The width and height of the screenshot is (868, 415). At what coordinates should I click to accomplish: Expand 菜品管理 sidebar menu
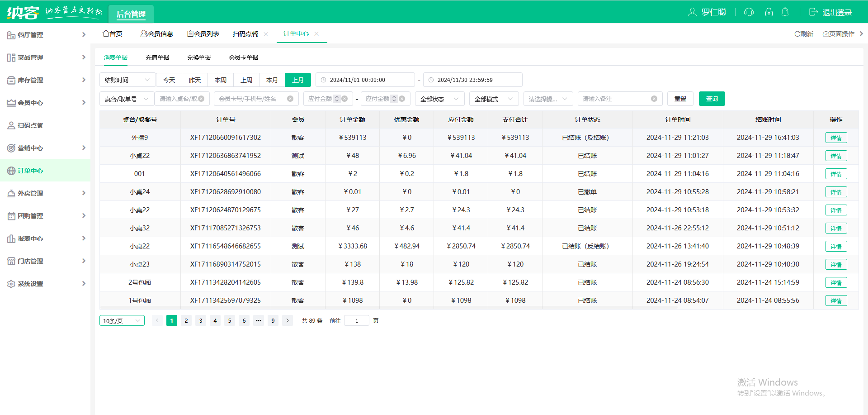pos(45,57)
